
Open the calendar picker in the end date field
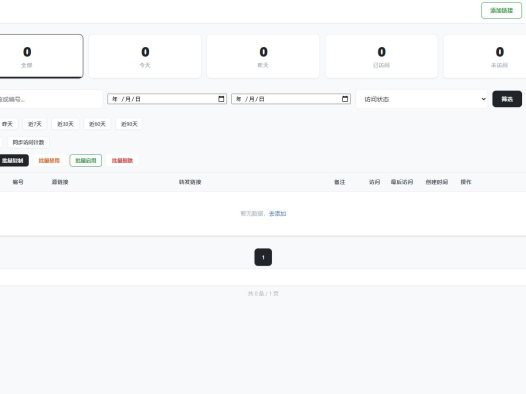[345, 99]
